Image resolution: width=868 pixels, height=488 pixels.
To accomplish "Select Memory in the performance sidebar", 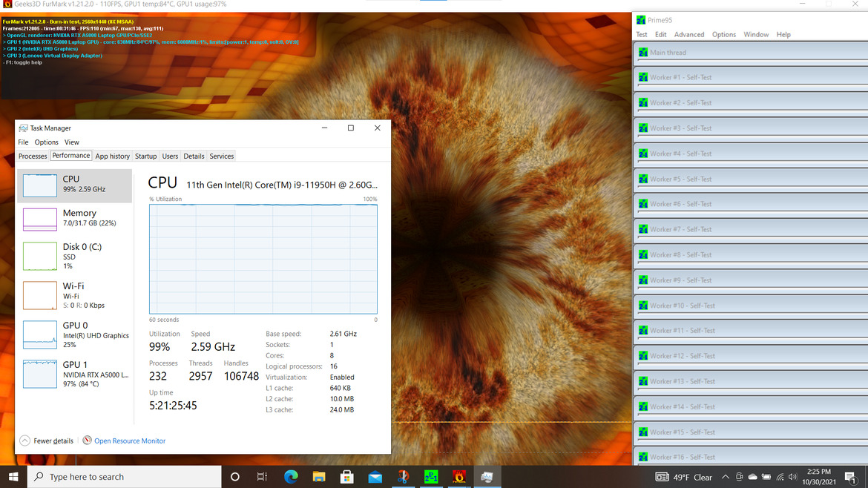I will tap(75, 219).
